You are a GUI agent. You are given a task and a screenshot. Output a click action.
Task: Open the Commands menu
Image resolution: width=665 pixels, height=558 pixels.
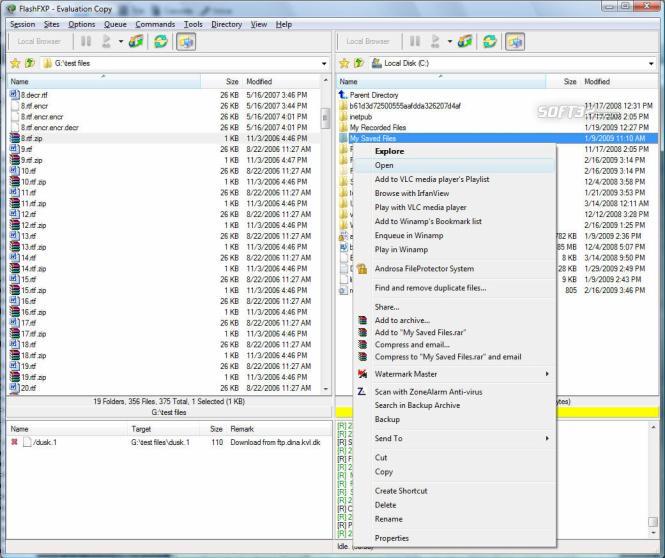coord(155,24)
